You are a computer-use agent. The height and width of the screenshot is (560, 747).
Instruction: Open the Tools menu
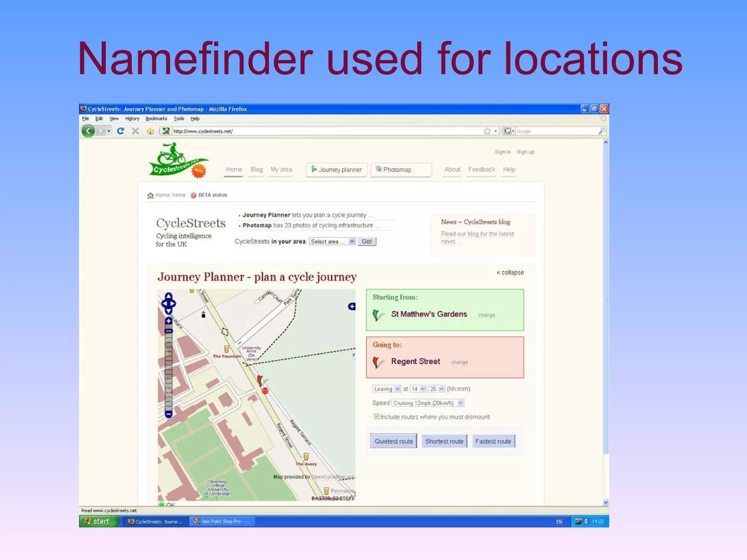[x=179, y=118]
